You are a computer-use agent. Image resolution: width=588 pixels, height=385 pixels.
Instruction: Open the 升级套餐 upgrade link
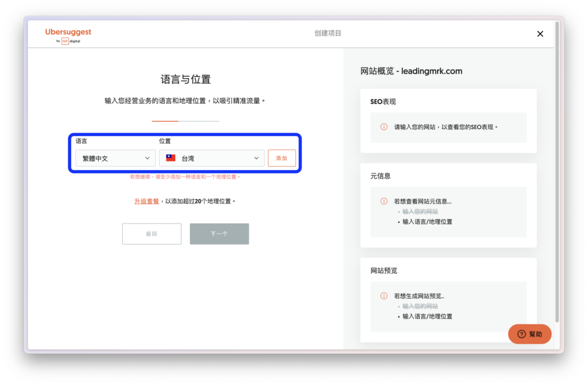[x=146, y=201]
